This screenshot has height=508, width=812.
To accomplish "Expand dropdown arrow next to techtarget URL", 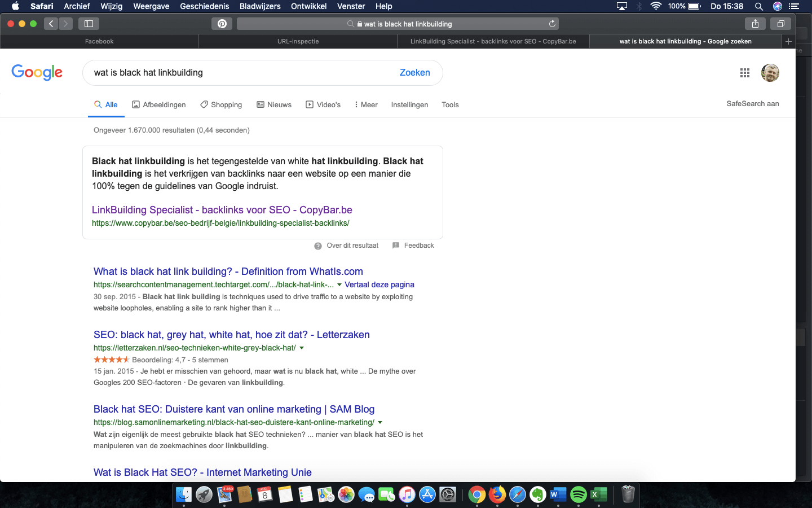I will (339, 285).
